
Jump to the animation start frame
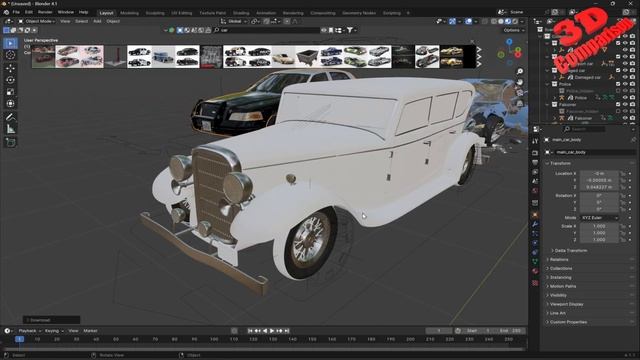pyautogui.click(x=250, y=331)
